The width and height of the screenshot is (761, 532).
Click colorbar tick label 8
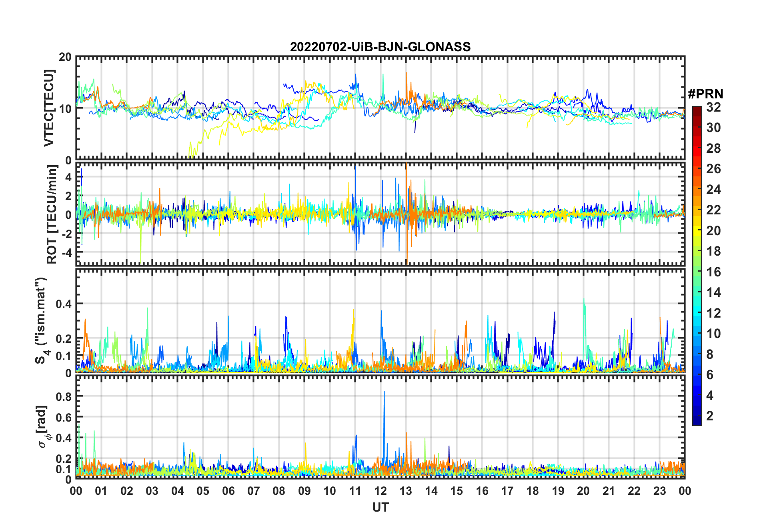coord(710,354)
